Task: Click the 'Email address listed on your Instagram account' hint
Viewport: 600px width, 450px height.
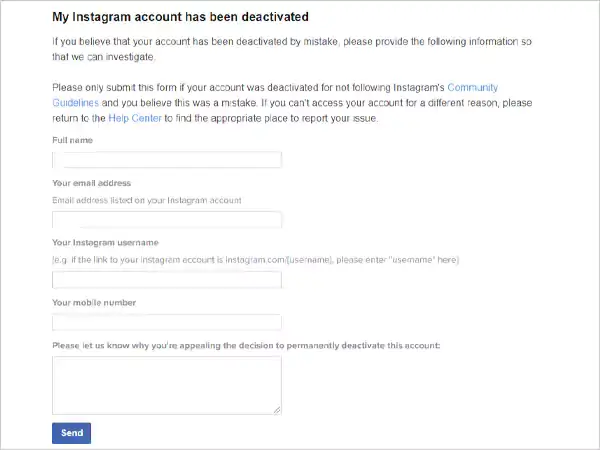Action: 147,200
